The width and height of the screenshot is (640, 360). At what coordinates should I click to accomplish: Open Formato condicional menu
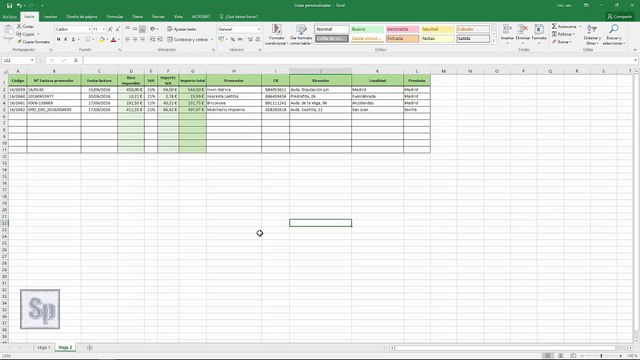[276, 35]
